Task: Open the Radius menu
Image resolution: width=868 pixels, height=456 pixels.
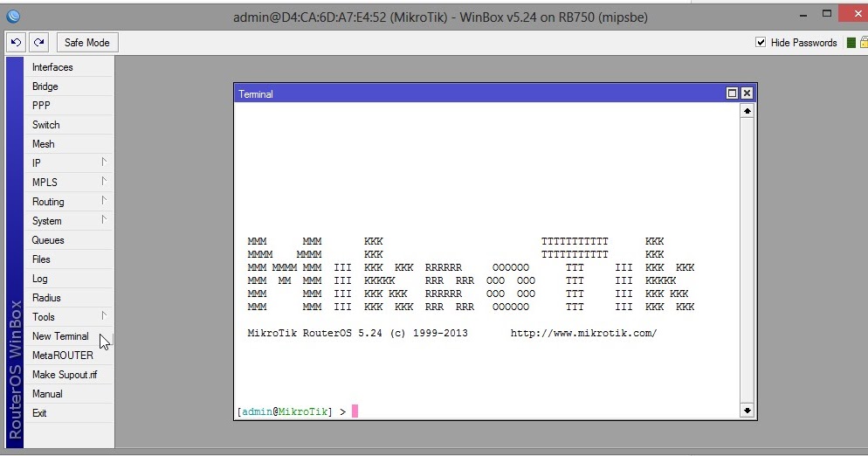Action: tap(69, 298)
